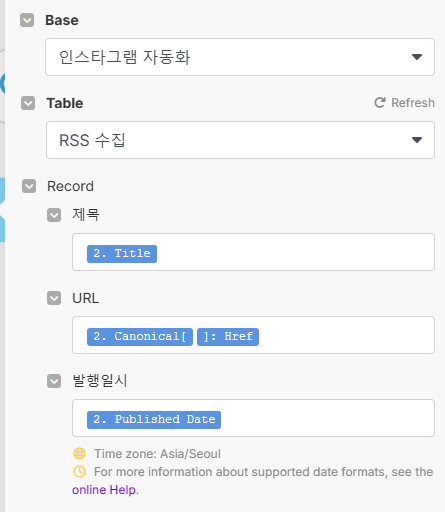Image resolution: width=445 pixels, height=512 pixels.
Task: Select the ]: Href mapped tag
Action: 228,337
